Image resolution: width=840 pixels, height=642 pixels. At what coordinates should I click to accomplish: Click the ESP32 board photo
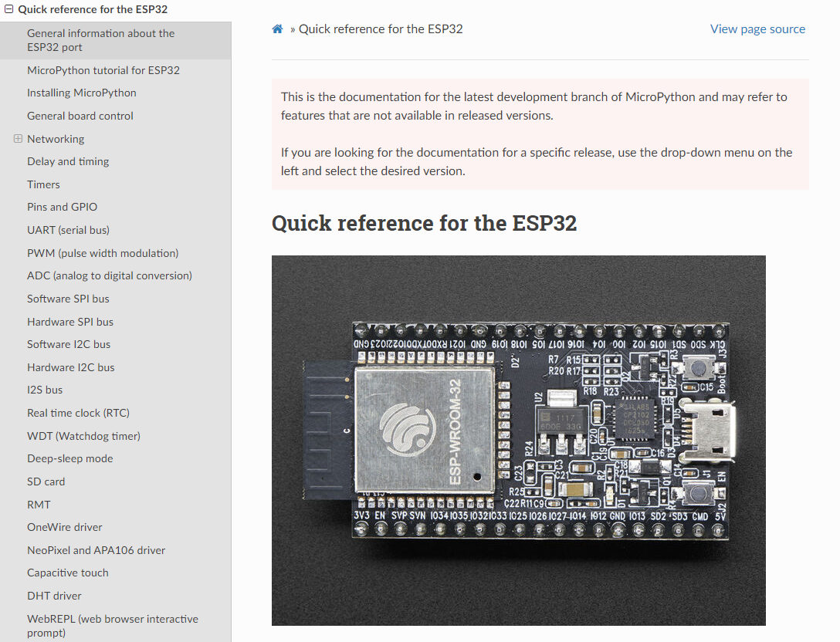click(x=519, y=440)
